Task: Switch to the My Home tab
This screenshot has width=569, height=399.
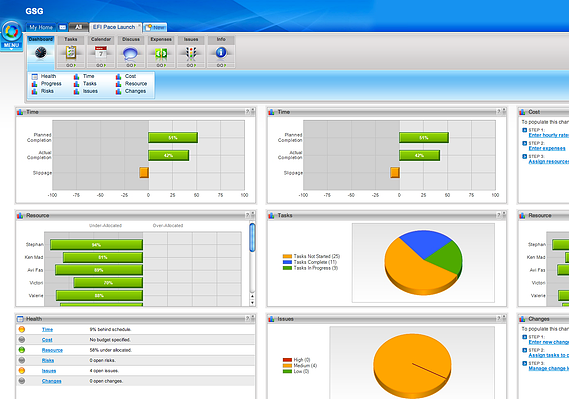Action: [41, 27]
